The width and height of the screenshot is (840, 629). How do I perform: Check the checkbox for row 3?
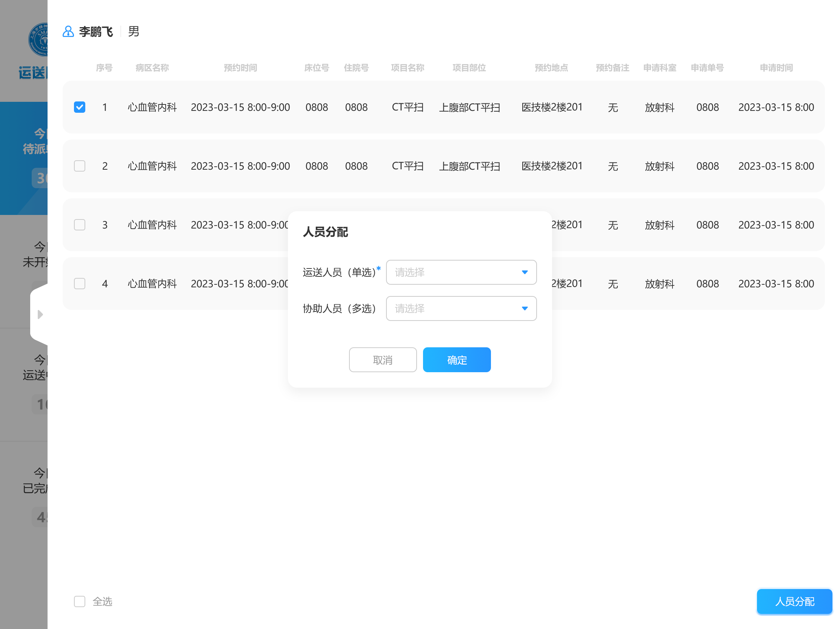click(79, 225)
